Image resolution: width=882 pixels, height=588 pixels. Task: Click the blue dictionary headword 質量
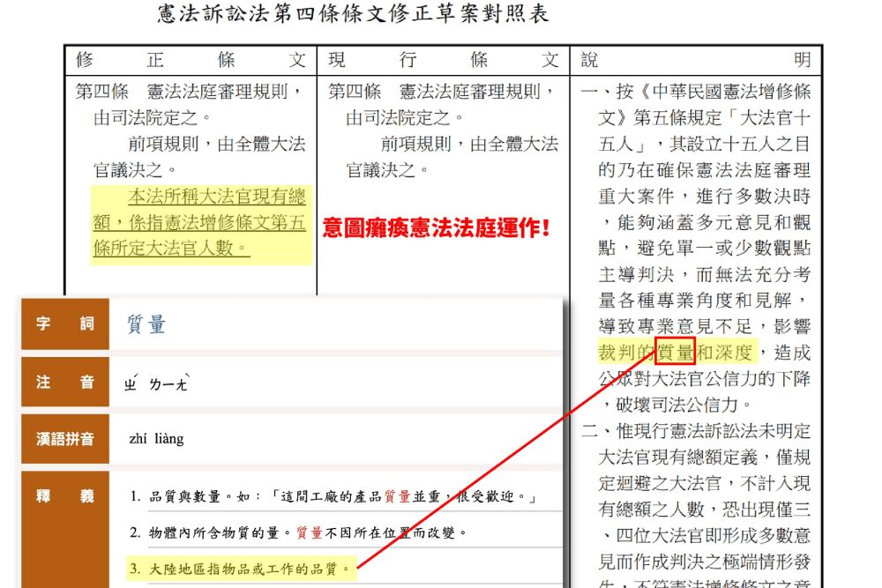point(146,324)
